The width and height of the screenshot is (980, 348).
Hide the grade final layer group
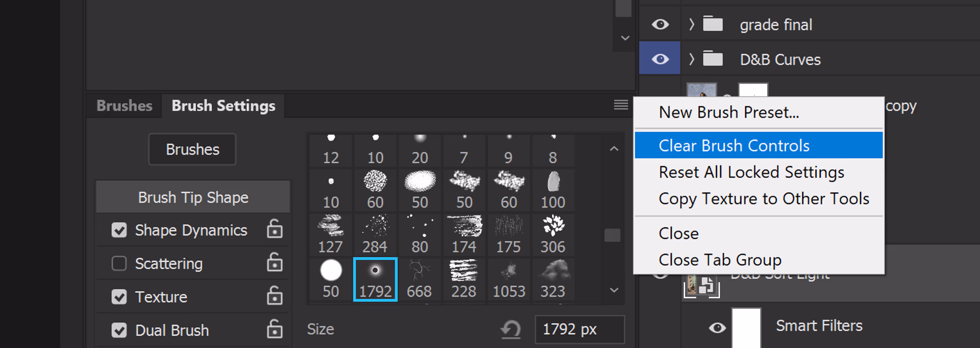(x=660, y=25)
